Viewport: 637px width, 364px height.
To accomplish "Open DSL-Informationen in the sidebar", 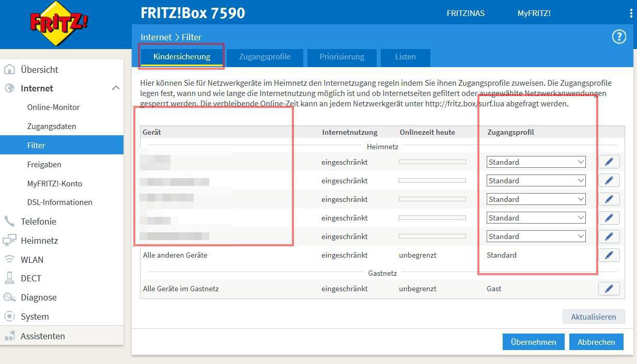I will (x=60, y=202).
